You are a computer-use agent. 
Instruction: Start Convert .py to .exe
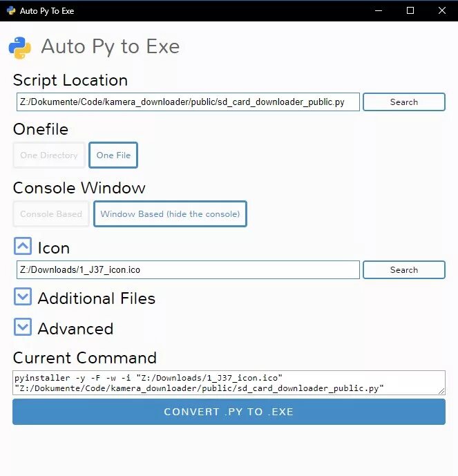[x=229, y=412]
